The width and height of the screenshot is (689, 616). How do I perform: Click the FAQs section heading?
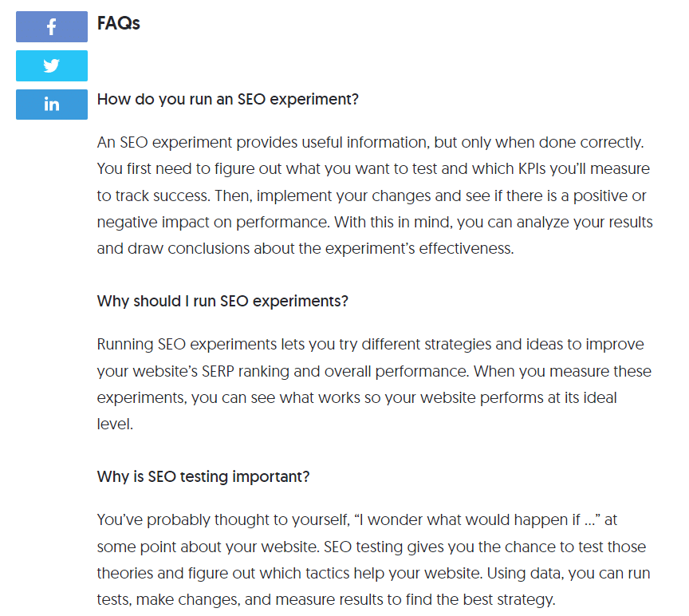tap(118, 23)
